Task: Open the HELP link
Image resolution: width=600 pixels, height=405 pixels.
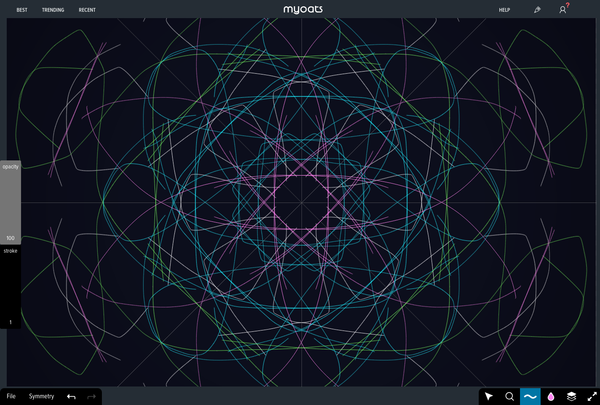Action: coord(504,10)
